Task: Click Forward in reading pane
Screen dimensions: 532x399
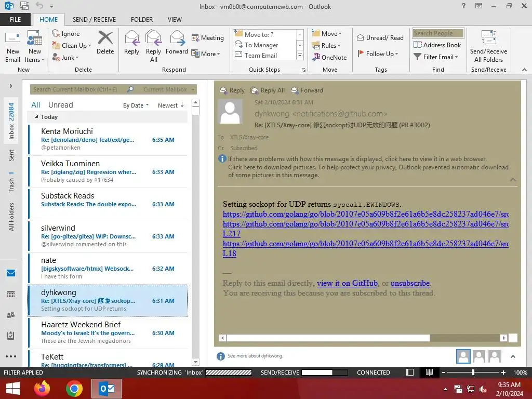Action: (x=307, y=90)
